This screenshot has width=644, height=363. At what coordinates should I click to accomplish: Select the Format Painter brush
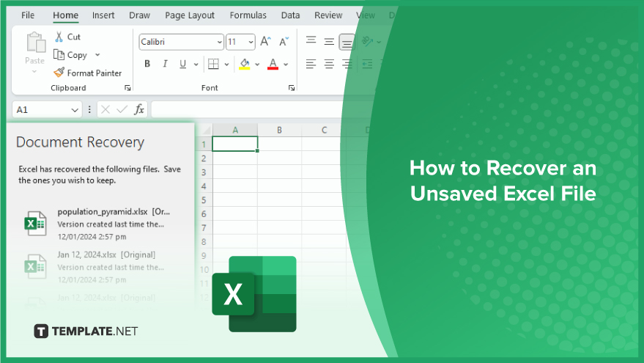(x=59, y=73)
